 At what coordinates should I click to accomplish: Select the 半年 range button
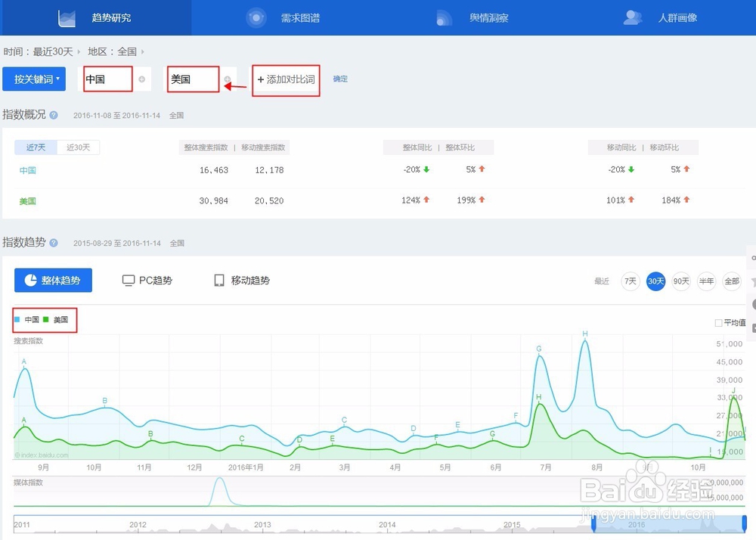(x=706, y=281)
